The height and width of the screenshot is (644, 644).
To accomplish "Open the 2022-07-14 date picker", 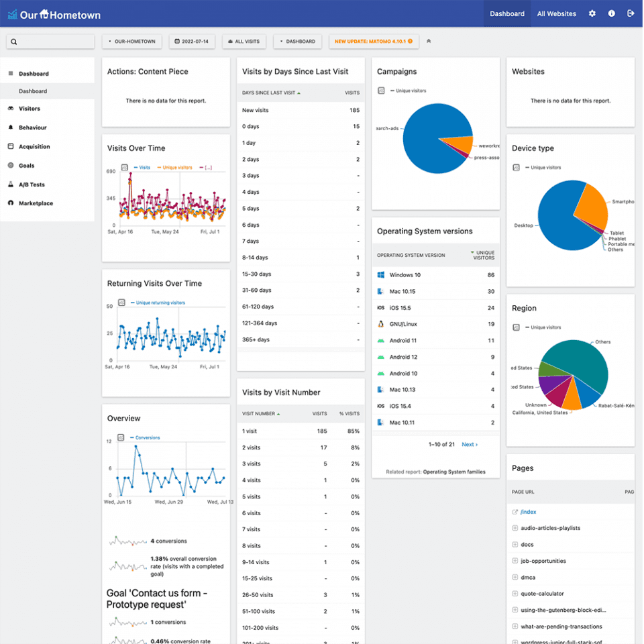I will 191,42.
